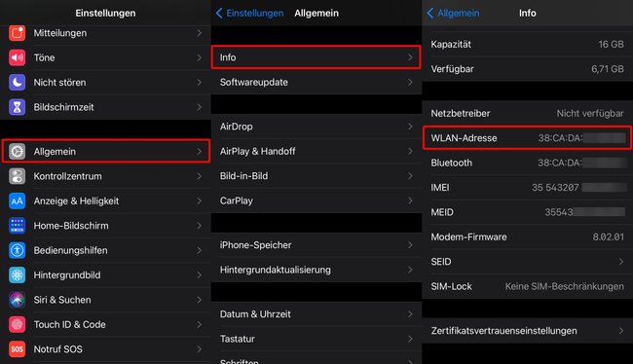Open Datum & Uhrzeit settings
Screen dimensions: 633x364
(316, 314)
